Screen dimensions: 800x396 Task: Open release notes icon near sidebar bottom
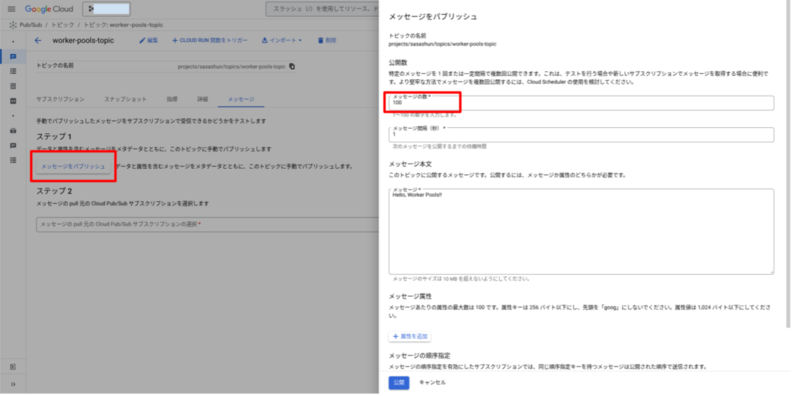(13, 366)
